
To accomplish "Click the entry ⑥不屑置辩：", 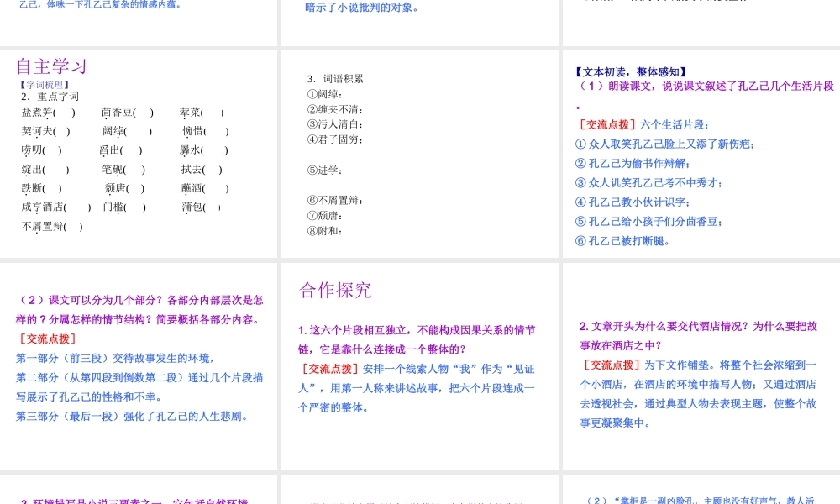I will pyautogui.click(x=335, y=200).
